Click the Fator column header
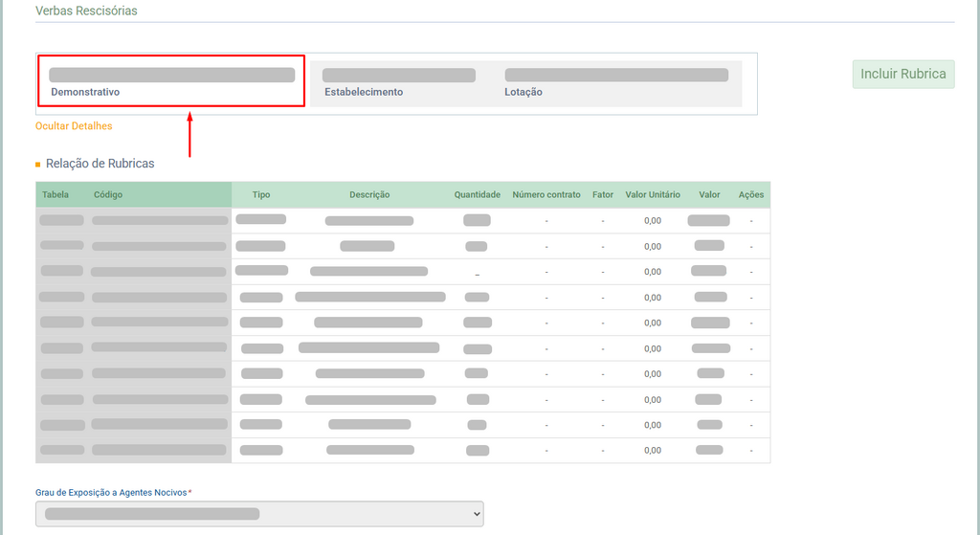Screen dimensions: 980x535 point(603,194)
